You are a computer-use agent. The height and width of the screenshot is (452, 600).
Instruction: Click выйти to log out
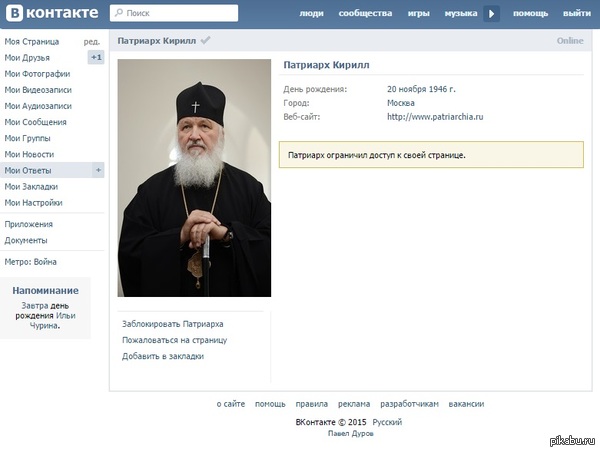[x=576, y=14]
